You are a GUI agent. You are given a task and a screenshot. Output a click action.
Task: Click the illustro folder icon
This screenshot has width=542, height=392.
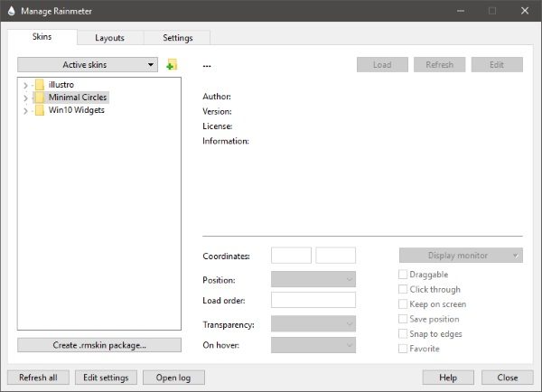pos(39,85)
